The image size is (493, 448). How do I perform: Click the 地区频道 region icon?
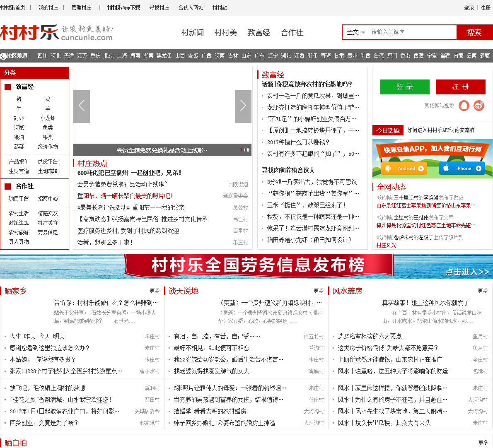point(3,56)
